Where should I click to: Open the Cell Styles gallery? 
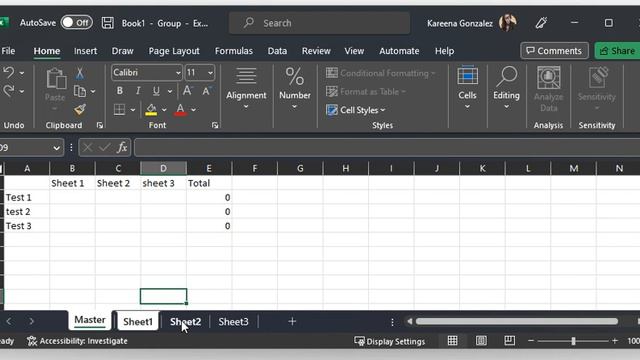[356, 110]
